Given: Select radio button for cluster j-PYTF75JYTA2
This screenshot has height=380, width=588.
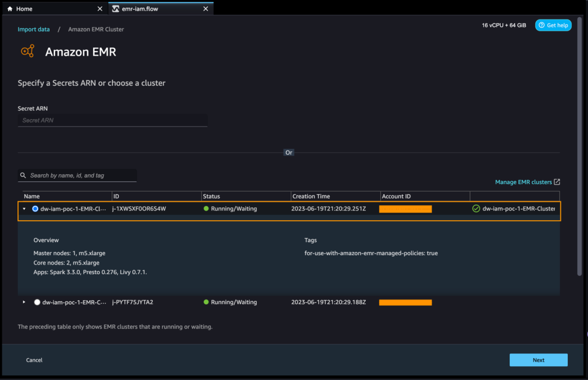Looking at the screenshot, I should pyautogui.click(x=37, y=302).
